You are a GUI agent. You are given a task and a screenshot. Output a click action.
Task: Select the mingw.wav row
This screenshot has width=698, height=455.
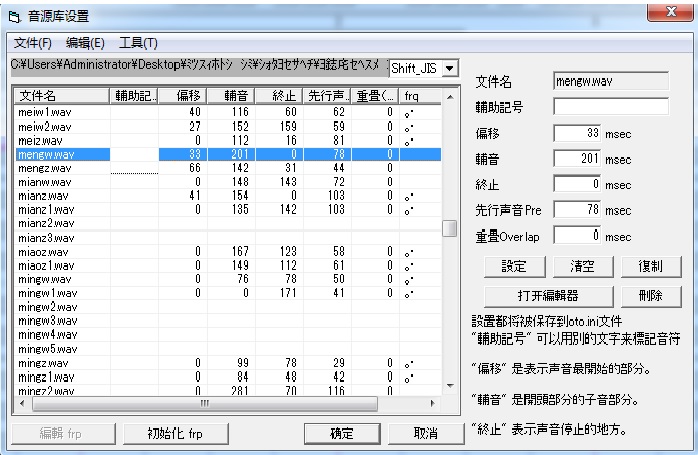228,280
